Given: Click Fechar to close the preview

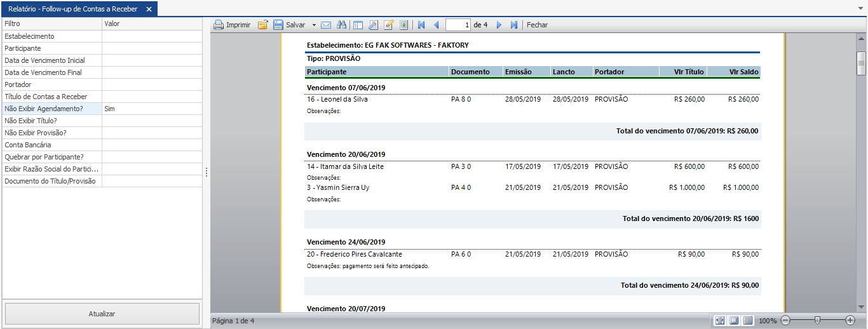Looking at the screenshot, I should (537, 25).
